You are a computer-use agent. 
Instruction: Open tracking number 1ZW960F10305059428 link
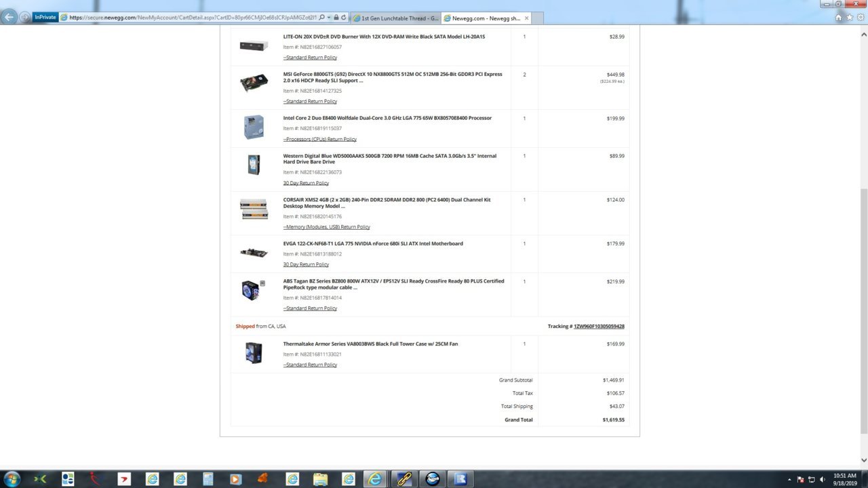[x=599, y=326]
